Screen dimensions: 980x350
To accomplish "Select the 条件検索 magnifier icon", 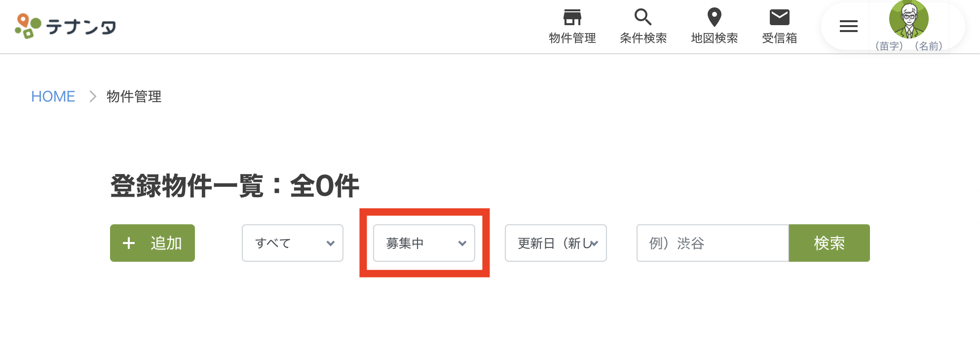I will tap(643, 17).
